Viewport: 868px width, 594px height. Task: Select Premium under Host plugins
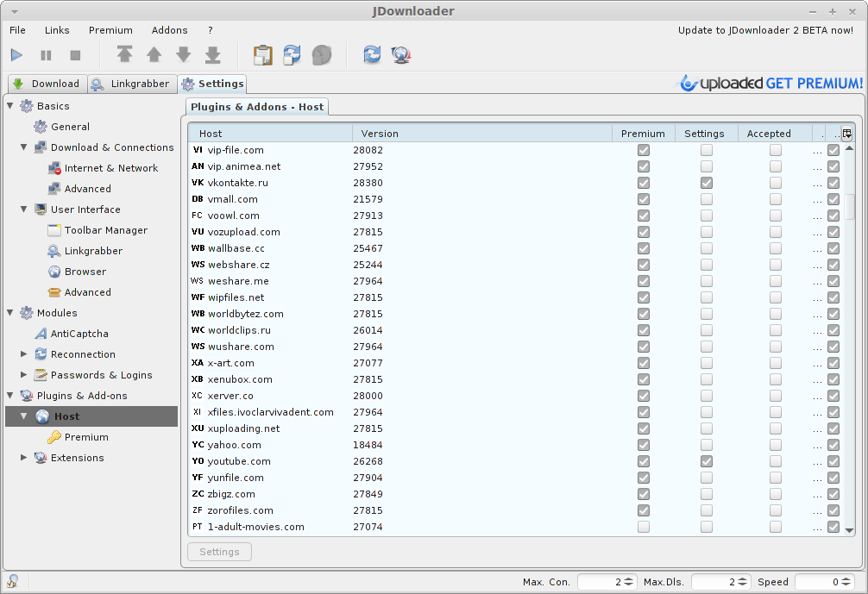click(86, 437)
